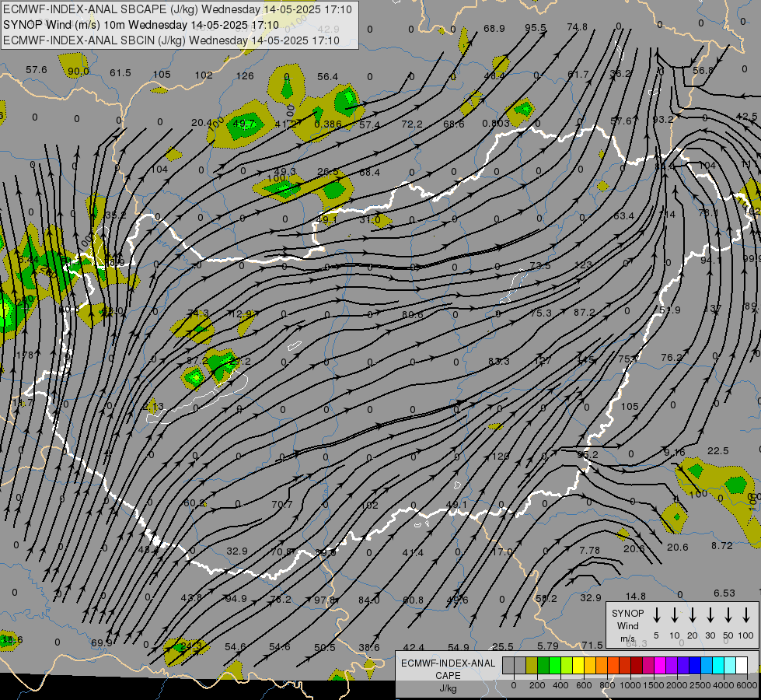This screenshot has height=700, width=761.
Task: Pick the pure blue swatch before 2500
Action: tap(694, 665)
